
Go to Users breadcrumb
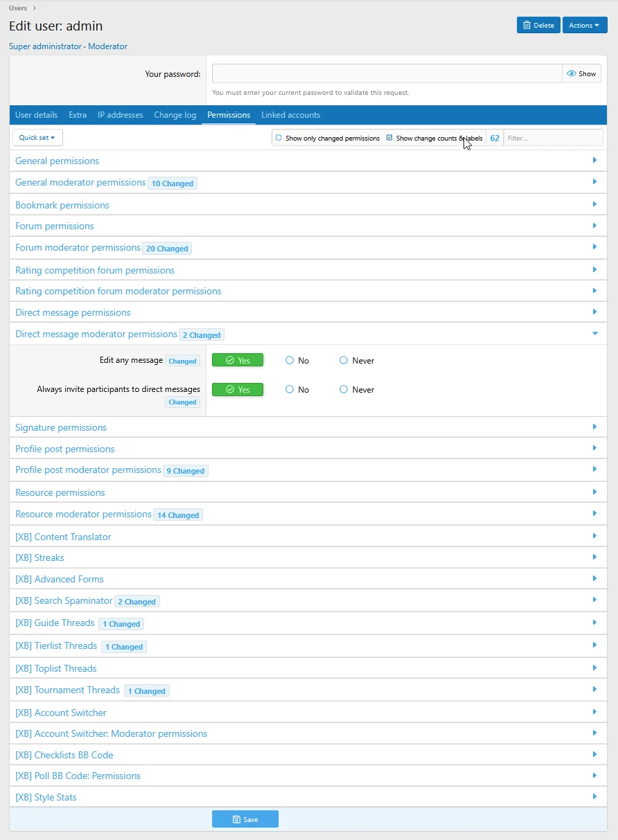[18, 8]
